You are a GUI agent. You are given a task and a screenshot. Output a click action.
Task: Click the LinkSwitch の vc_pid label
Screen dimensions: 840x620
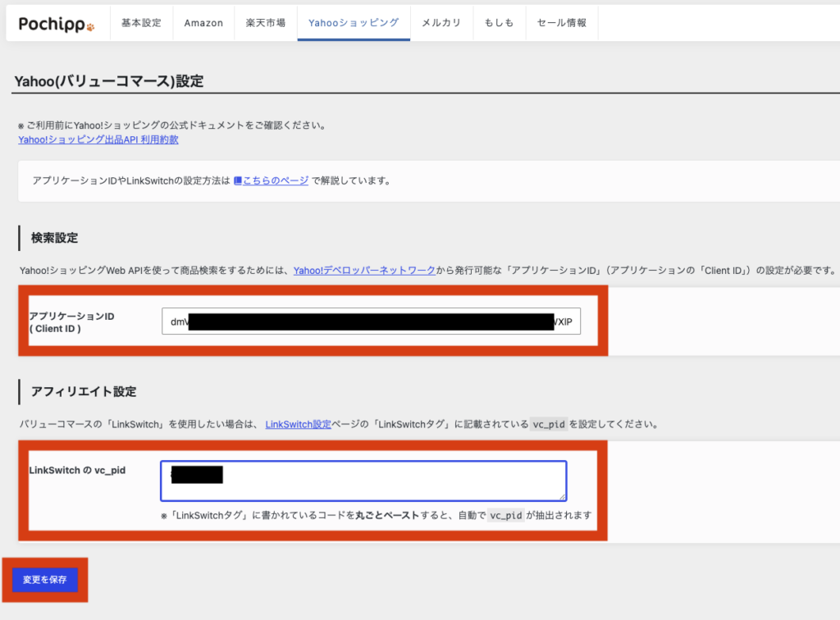click(x=77, y=471)
